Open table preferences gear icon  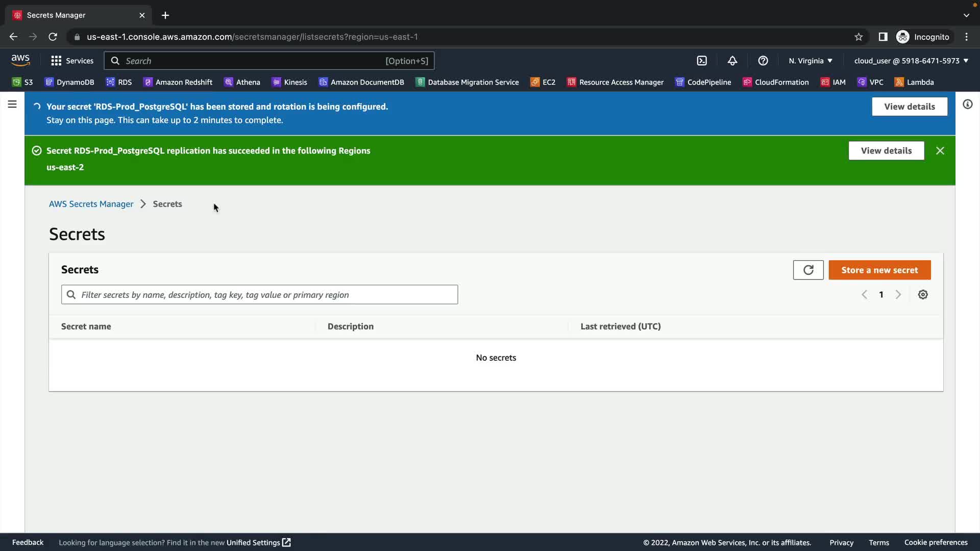pos(923,294)
